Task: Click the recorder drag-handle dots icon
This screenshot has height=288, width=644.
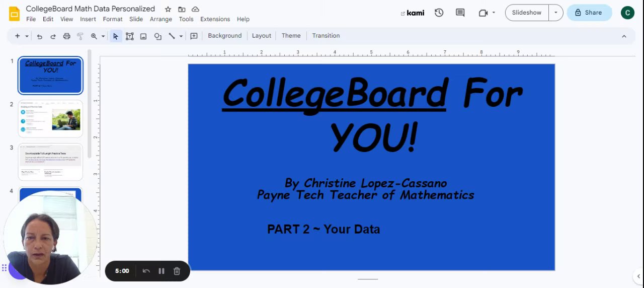Action: coord(4,268)
